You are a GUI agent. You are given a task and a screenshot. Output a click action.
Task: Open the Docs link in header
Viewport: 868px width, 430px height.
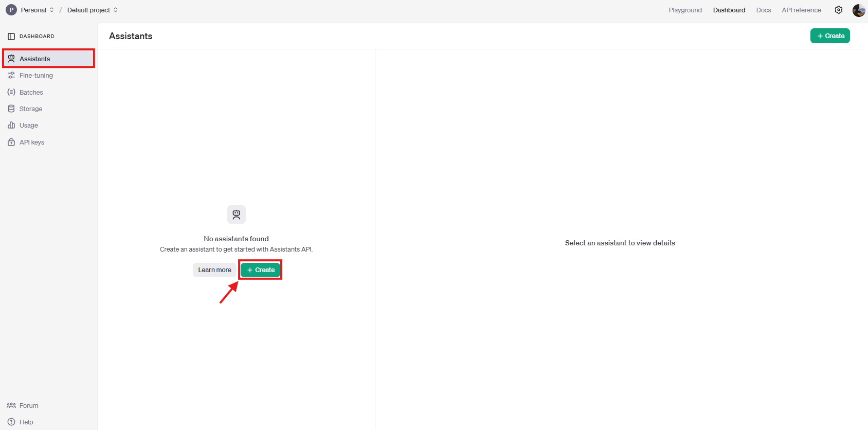(x=764, y=10)
